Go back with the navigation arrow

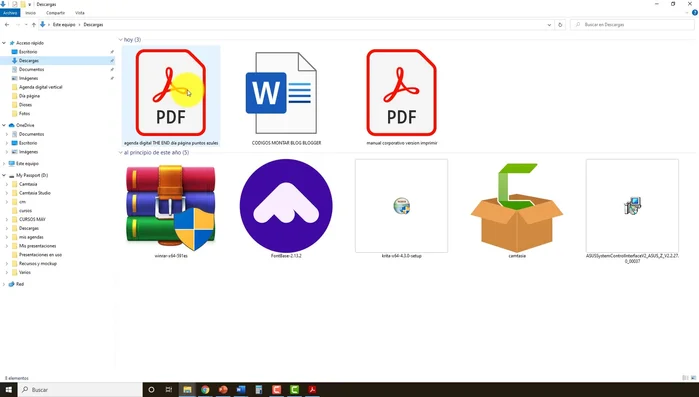[x=7, y=25]
